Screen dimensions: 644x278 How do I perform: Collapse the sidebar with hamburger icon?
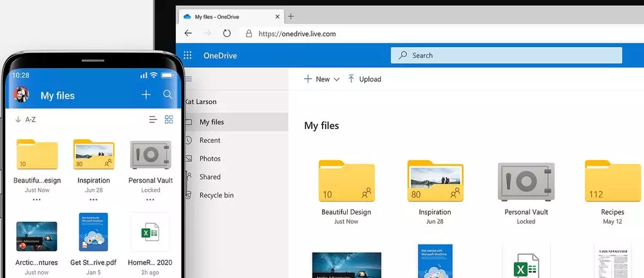[189, 79]
